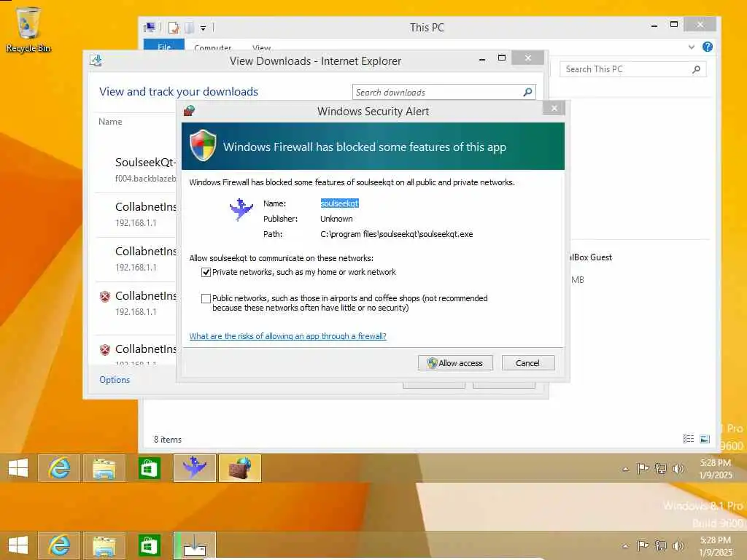The image size is (747, 560).
Task: Click the Allow access button
Action: [455, 363]
